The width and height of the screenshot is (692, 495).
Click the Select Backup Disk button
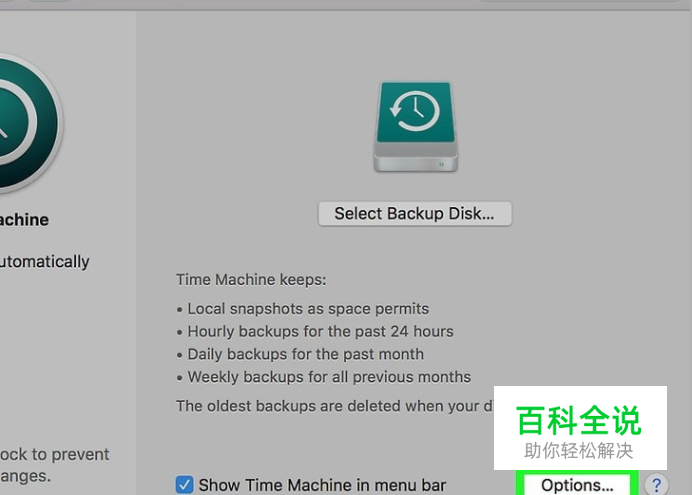[x=415, y=214]
